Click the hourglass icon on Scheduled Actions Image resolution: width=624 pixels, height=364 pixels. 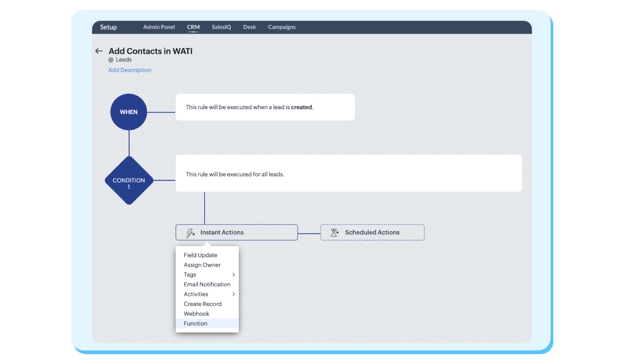click(334, 232)
